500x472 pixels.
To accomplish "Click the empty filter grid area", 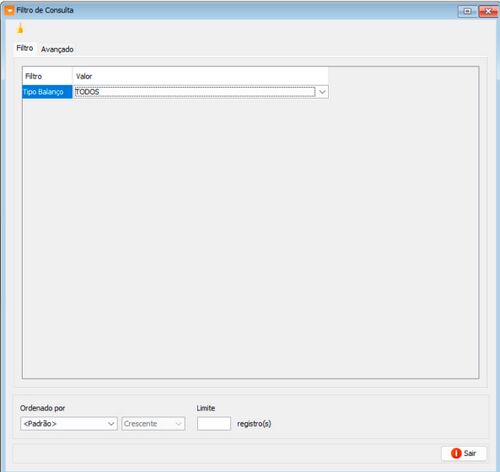I will [251, 238].
